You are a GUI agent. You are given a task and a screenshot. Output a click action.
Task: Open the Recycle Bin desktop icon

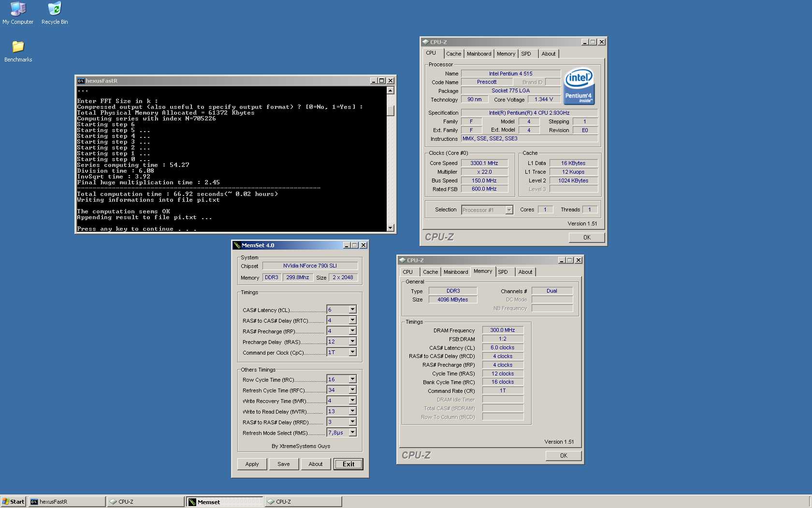pos(55,13)
